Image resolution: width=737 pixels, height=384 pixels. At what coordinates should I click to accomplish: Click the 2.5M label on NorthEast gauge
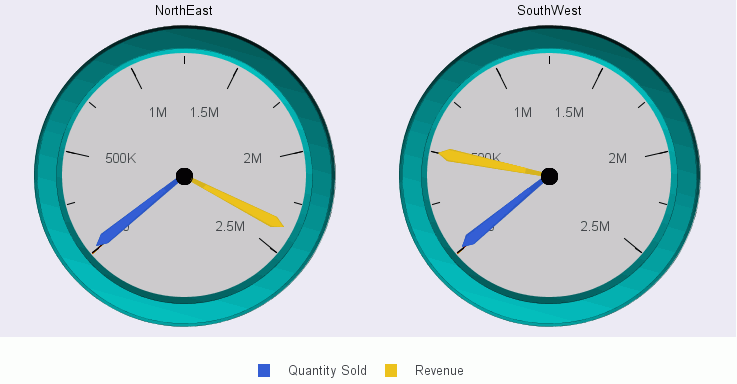click(x=230, y=227)
